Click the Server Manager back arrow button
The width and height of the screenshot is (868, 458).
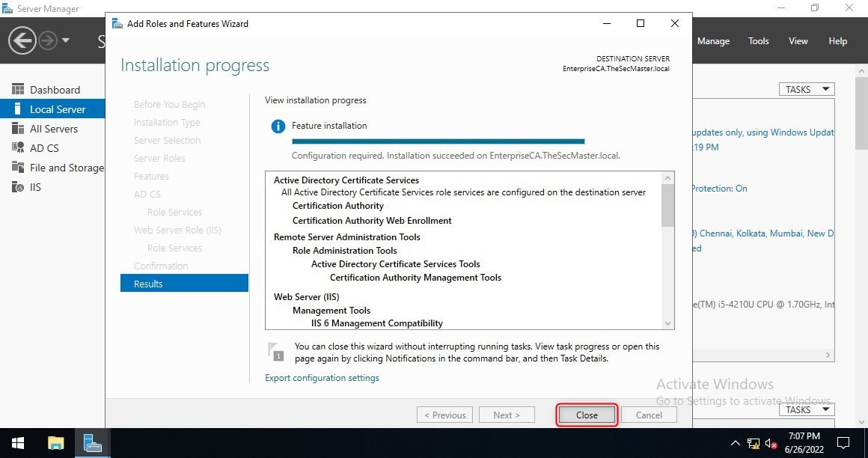coord(22,40)
